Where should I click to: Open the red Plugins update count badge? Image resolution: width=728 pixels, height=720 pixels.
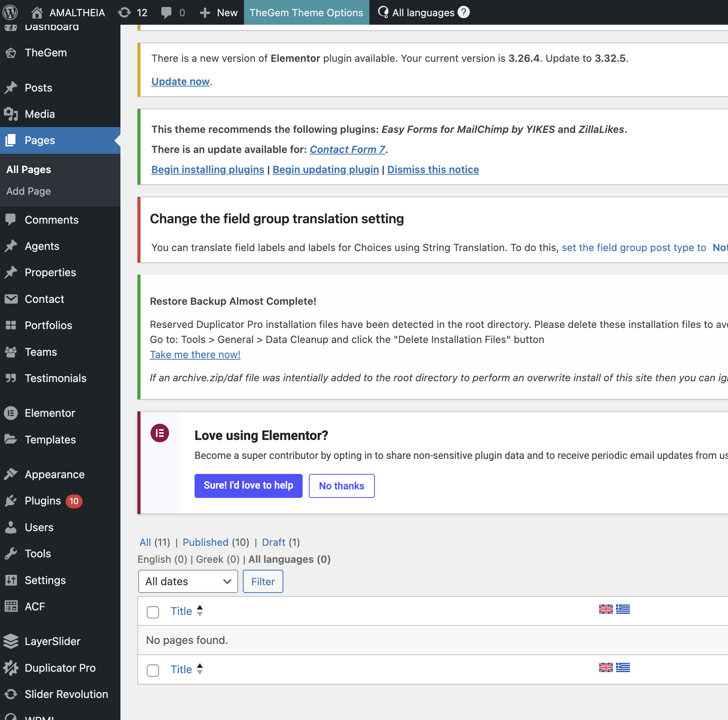74,501
